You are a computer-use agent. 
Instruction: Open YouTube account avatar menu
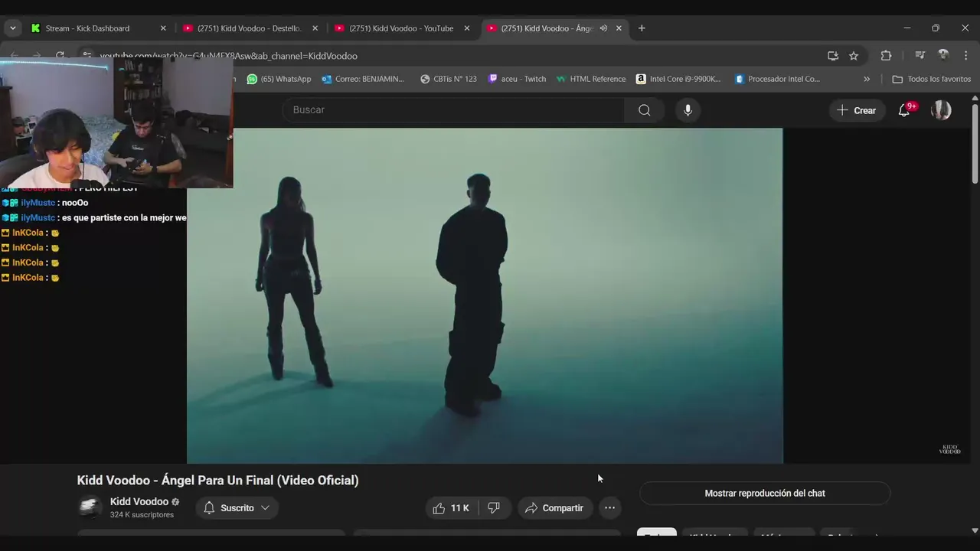click(x=941, y=110)
